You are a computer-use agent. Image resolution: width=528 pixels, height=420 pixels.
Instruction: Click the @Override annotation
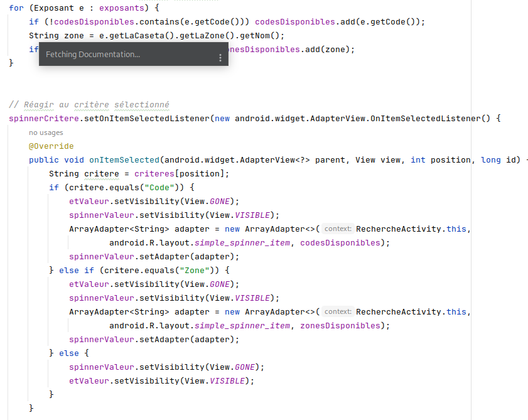(51, 146)
